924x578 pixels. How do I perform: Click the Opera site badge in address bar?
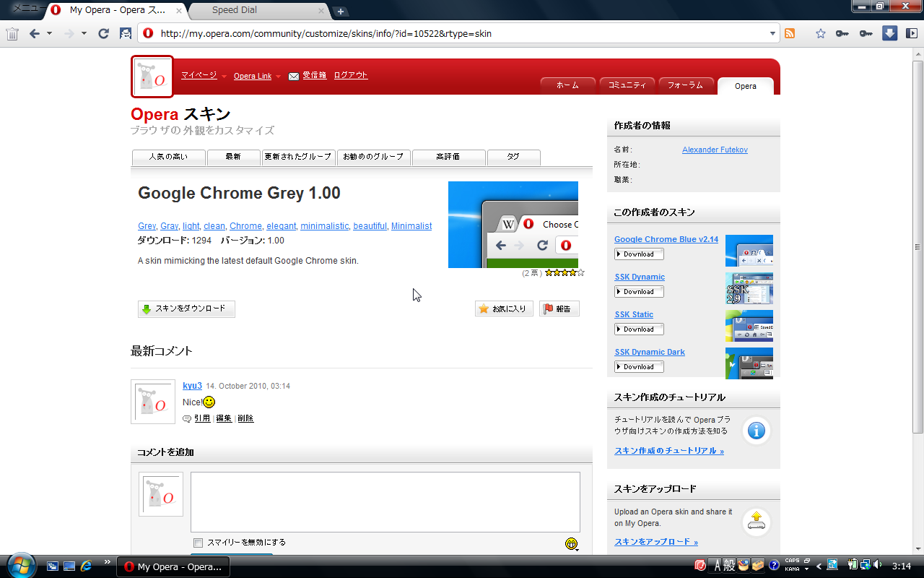click(x=149, y=33)
